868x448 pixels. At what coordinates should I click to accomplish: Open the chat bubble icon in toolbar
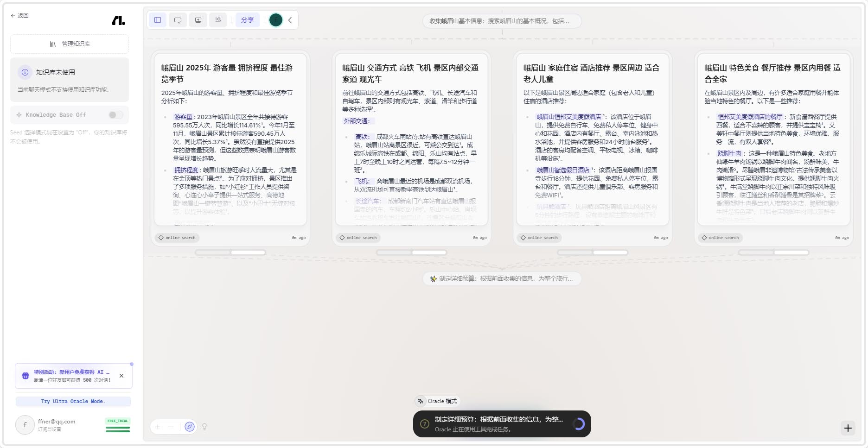[x=178, y=20]
